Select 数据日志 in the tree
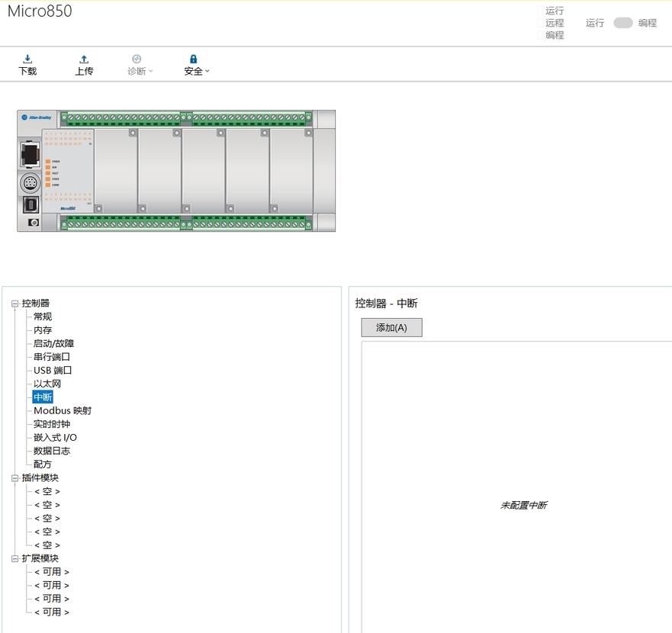 click(52, 451)
